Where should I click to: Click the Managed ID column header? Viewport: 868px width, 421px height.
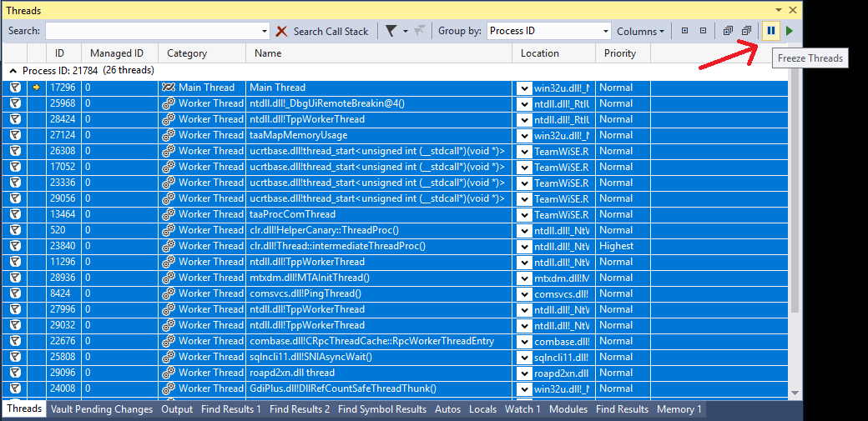(x=117, y=53)
